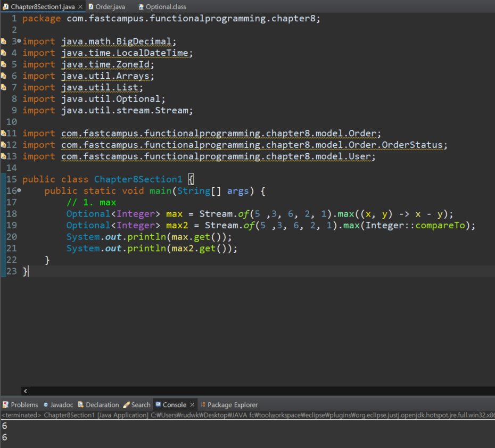Image resolution: width=495 pixels, height=448 pixels.
Task: Click the first console output '6'
Action: tap(4, 426)
